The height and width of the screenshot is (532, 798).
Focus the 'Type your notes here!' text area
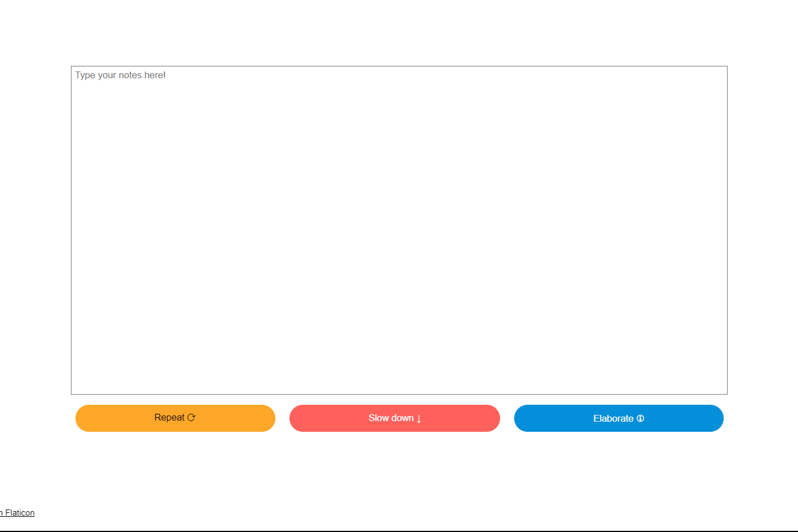pyautogui.click(x=399, y=230)
